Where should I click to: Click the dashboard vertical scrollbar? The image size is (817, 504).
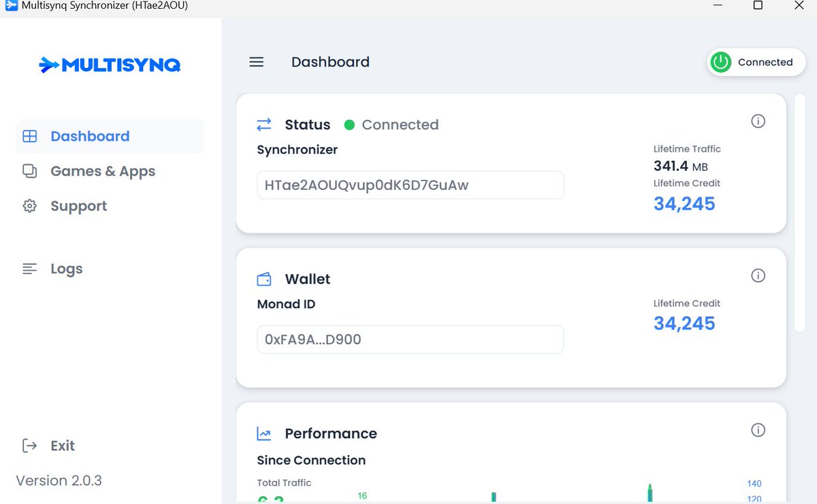[800, 213]
